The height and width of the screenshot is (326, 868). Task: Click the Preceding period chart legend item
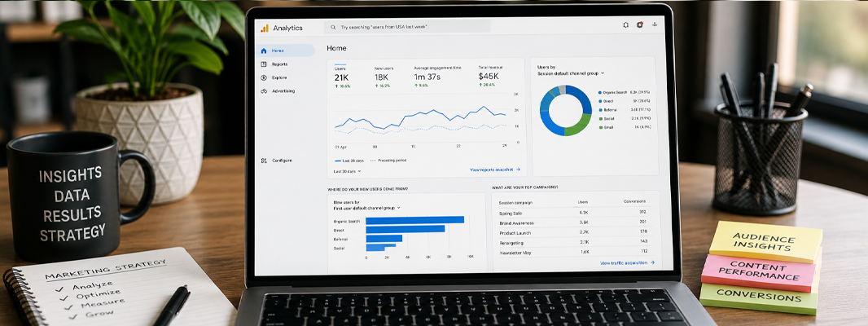388,161
